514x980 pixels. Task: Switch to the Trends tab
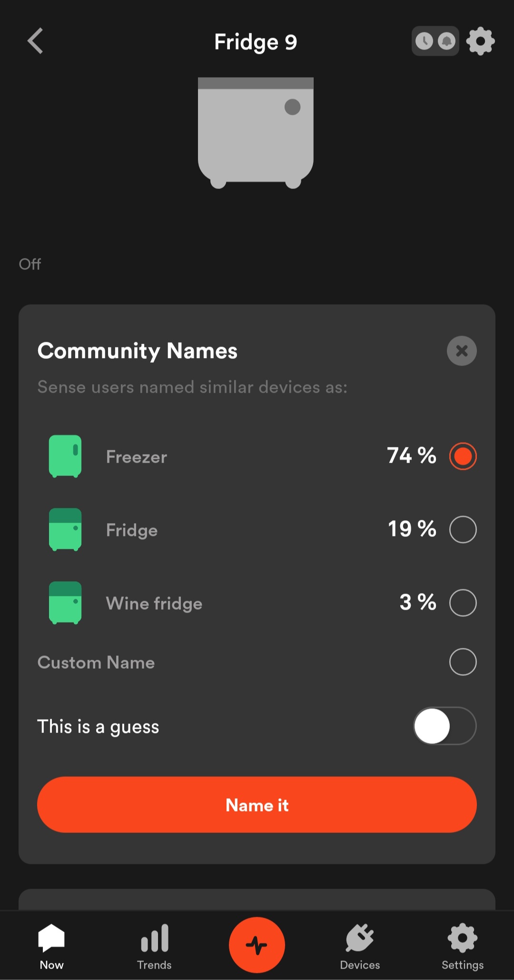(x=154, y=946)
